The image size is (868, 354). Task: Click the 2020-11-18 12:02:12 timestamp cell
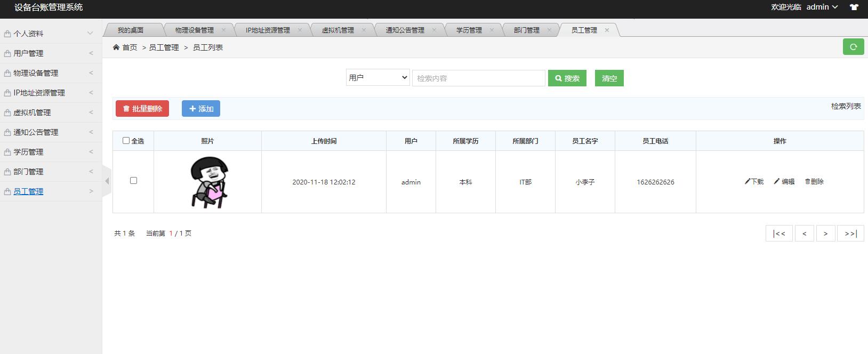pos(324,182)
